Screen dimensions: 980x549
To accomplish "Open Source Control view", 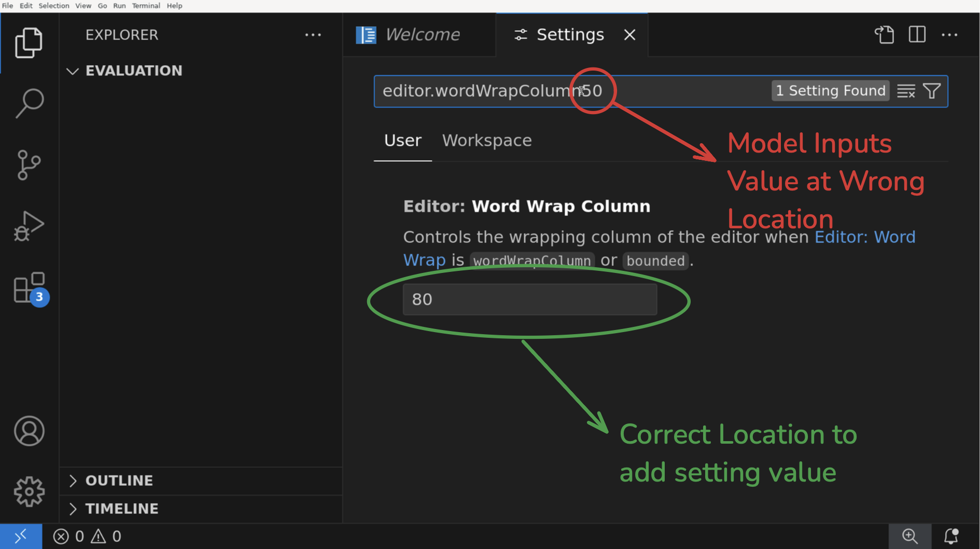I will tap(29, 165).
